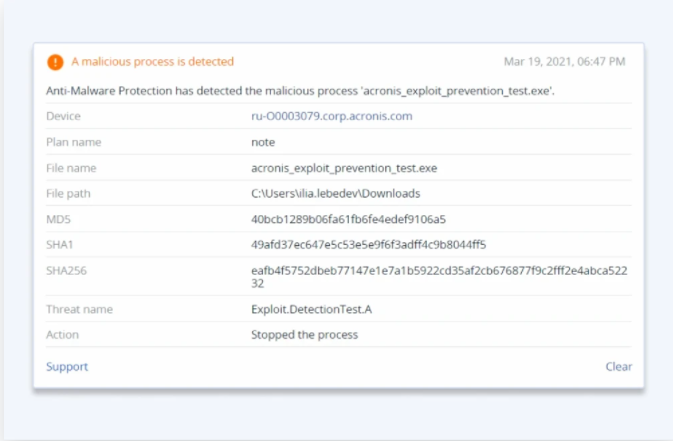Select file path C:\Users\ilia.lebedev\Downloads

pyautogui.click(x=336, y=193)
